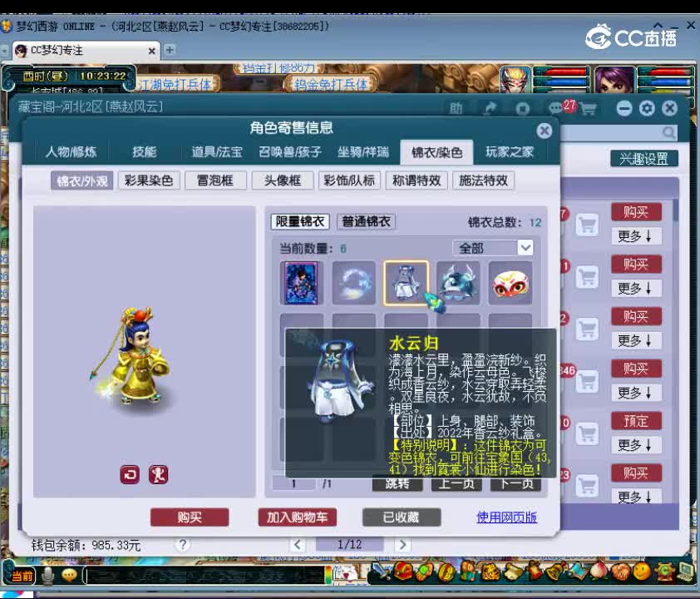The image size is (700, 599).
Task: Toggle character action pose icon
Action: 159,474
